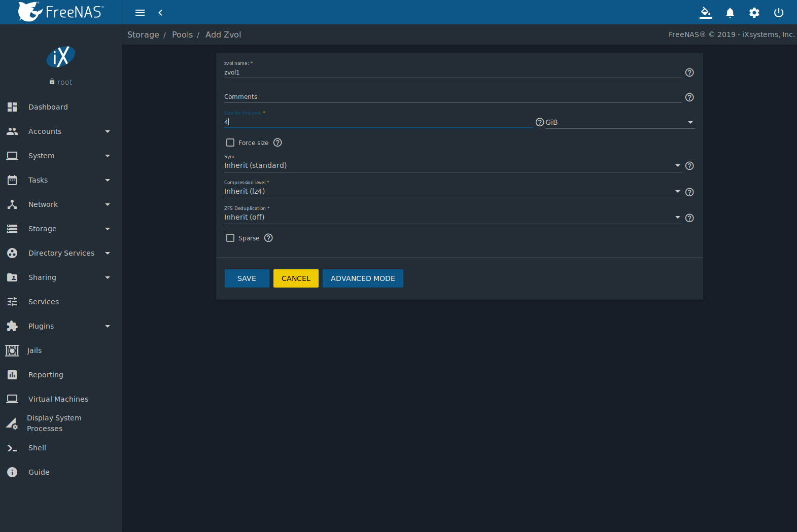Open Jails in the sidebar
This screenshot has width=797, height=532.
tap(61, 350)
